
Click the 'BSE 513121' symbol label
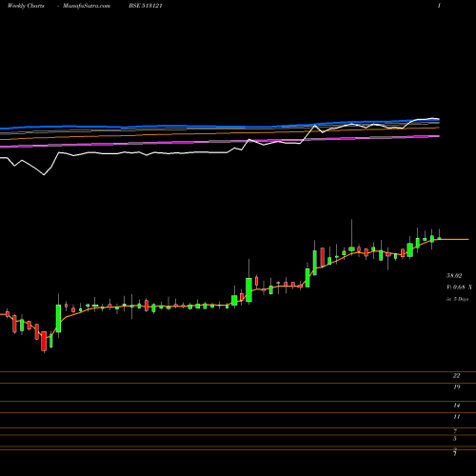(146, 6)
